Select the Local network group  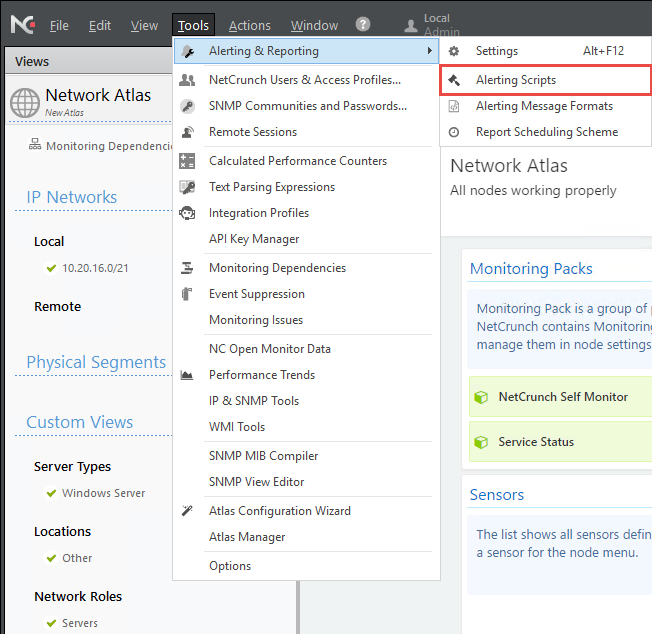[49, 242]
